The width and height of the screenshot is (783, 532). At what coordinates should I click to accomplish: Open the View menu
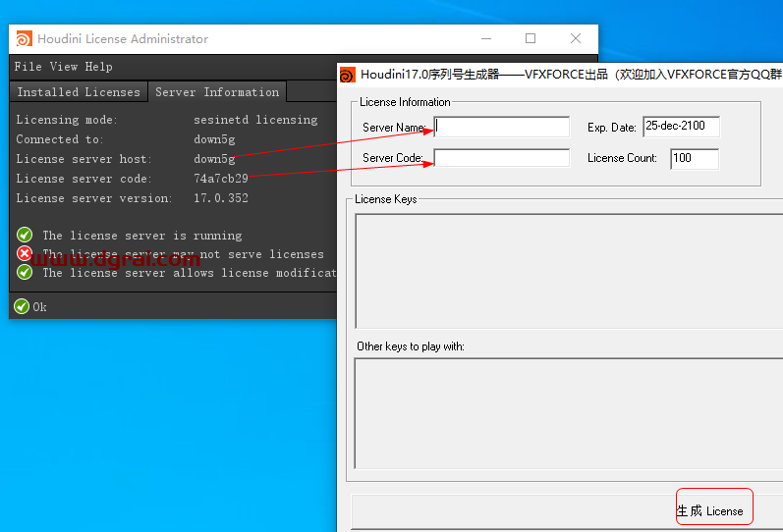[64, 67]
